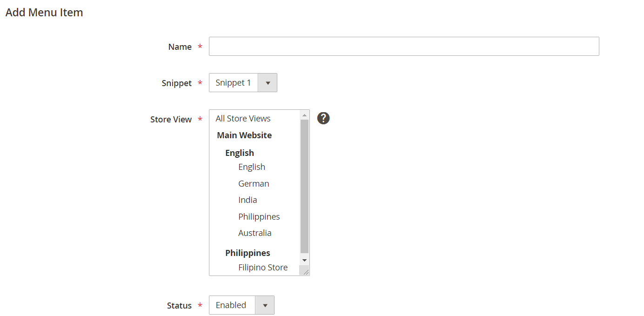Click the Snippet dropdown arrow icon

point(268,82)
